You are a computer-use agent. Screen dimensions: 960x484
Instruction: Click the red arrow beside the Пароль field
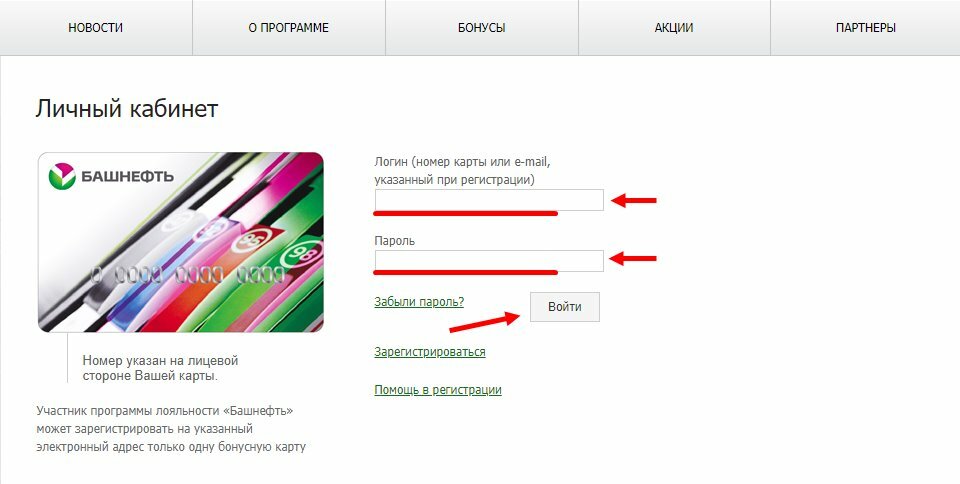point(634,259)
